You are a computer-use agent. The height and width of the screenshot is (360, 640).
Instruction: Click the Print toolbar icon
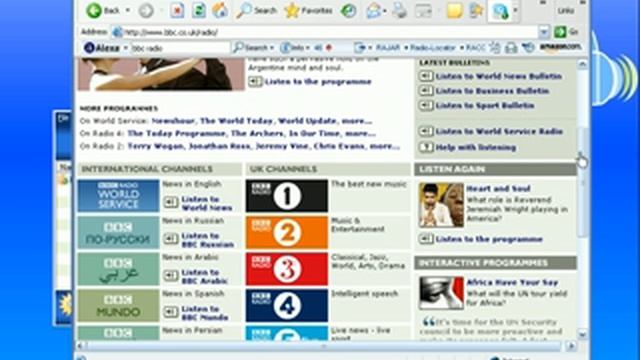399,11
